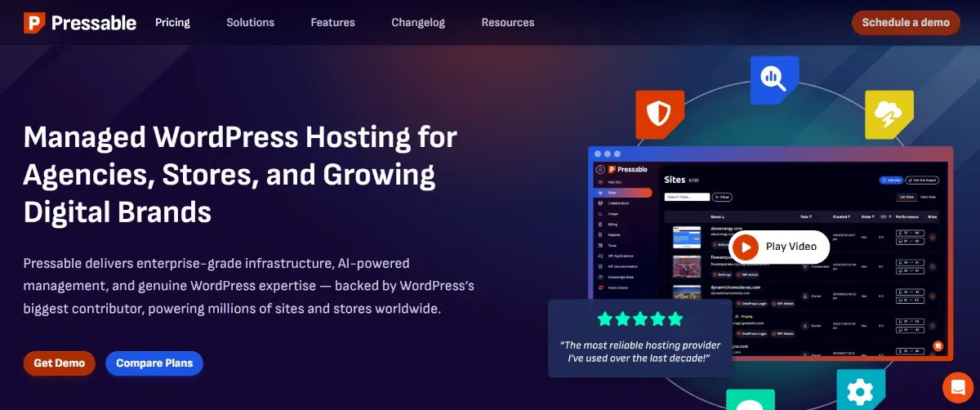Play the video with the orange play icon

pyautogui.click(x=745, y=247)
